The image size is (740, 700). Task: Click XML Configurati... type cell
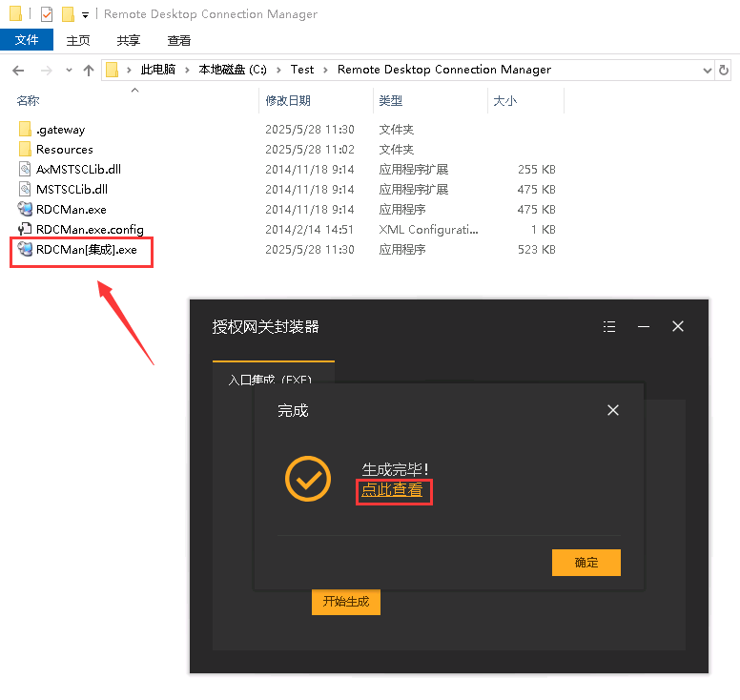[x=428, y=230]
